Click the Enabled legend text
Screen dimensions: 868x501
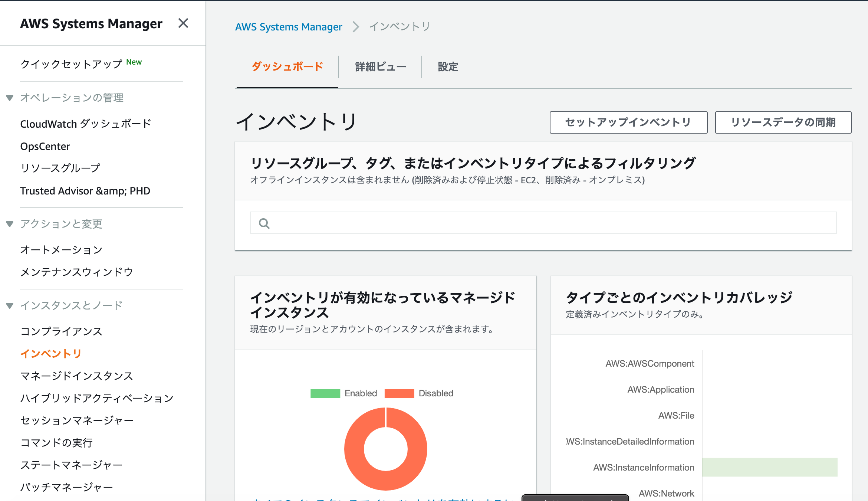click(361, 393)
